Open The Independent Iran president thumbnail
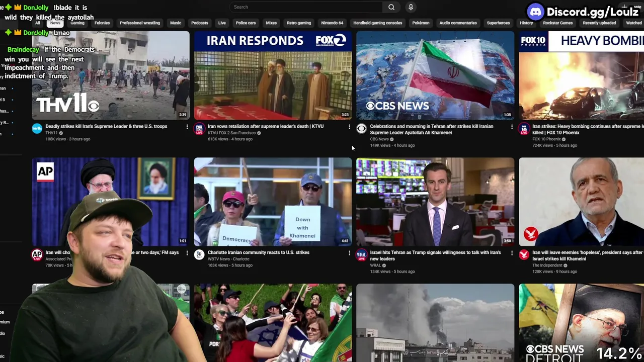The image size is (644, 362). click(581, 202)
